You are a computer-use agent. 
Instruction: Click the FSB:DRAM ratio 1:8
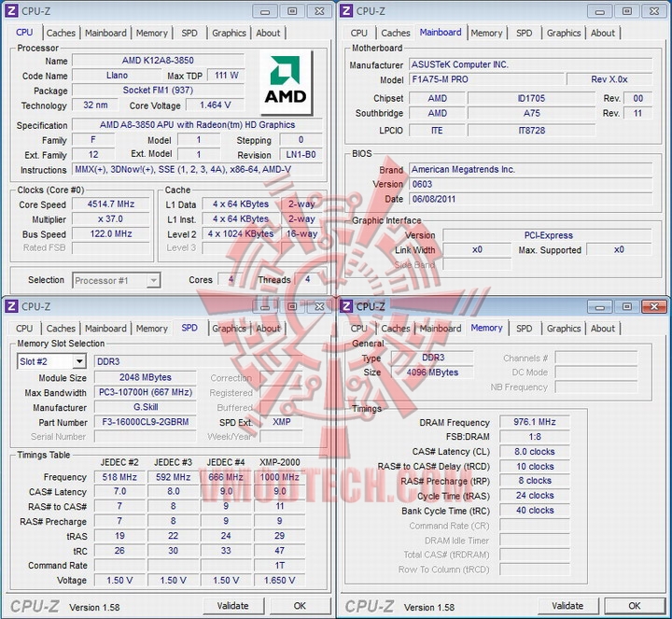coord(535,437)
